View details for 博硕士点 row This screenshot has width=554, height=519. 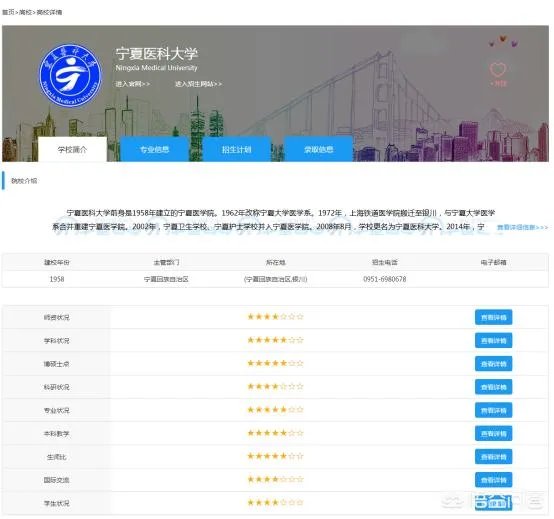point(494,364)
